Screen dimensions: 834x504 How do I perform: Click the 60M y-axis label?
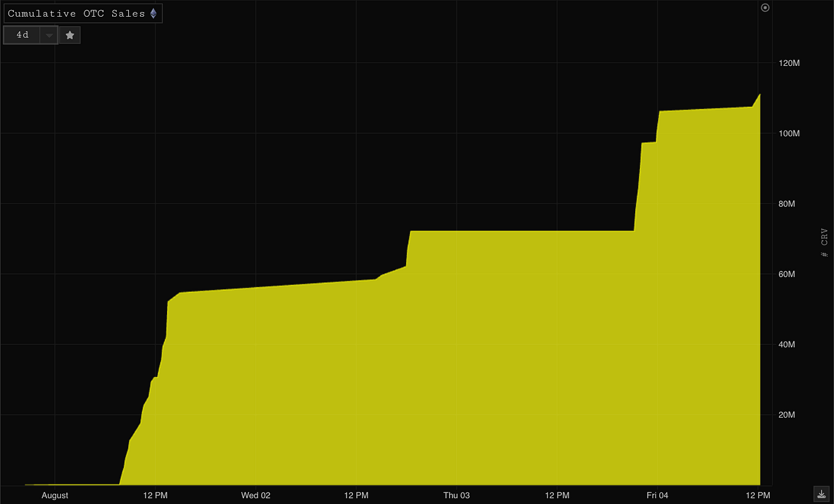(x=786, y=274)
